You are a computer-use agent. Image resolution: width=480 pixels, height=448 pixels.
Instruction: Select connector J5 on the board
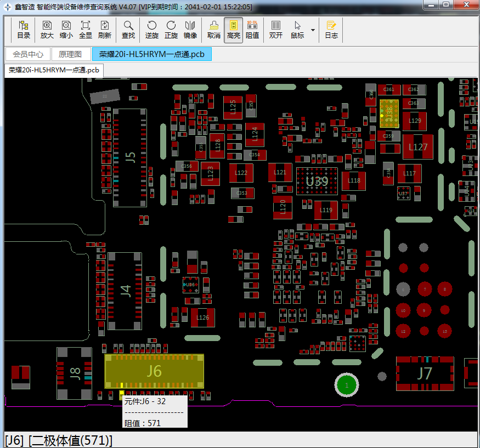(x=130, y=157)
